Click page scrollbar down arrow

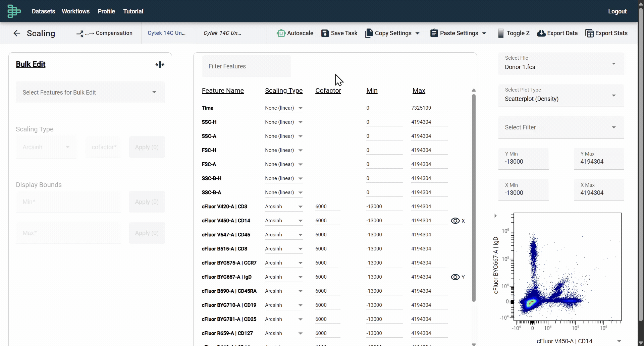point(641,343)
